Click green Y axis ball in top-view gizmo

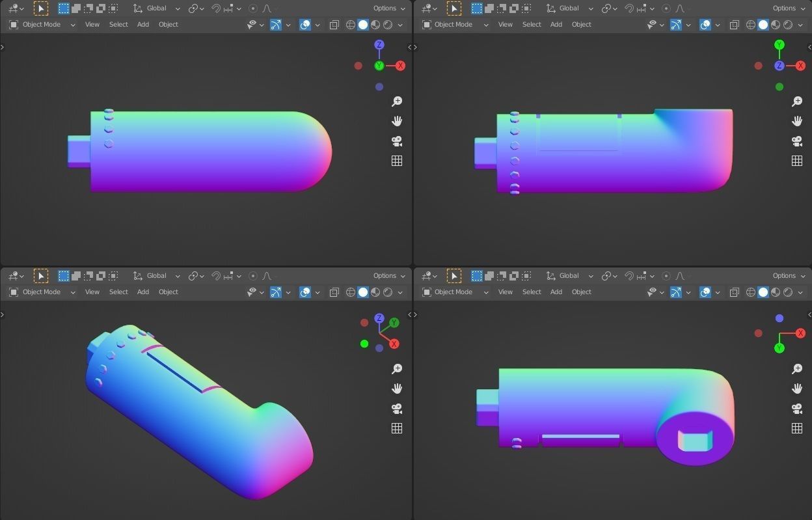point(779,45)
